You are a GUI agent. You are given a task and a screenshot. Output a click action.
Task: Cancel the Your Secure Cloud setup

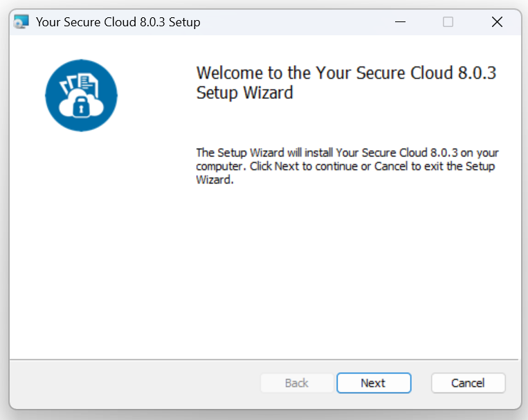[x=468, y=383]
